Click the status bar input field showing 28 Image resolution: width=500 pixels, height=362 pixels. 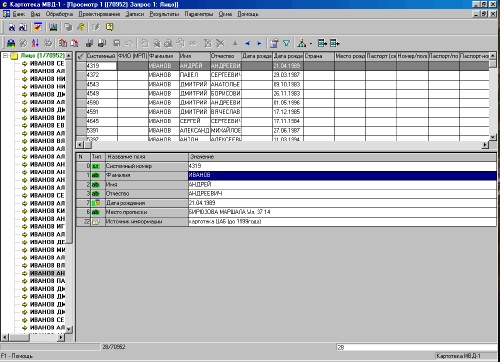point(416,347)
